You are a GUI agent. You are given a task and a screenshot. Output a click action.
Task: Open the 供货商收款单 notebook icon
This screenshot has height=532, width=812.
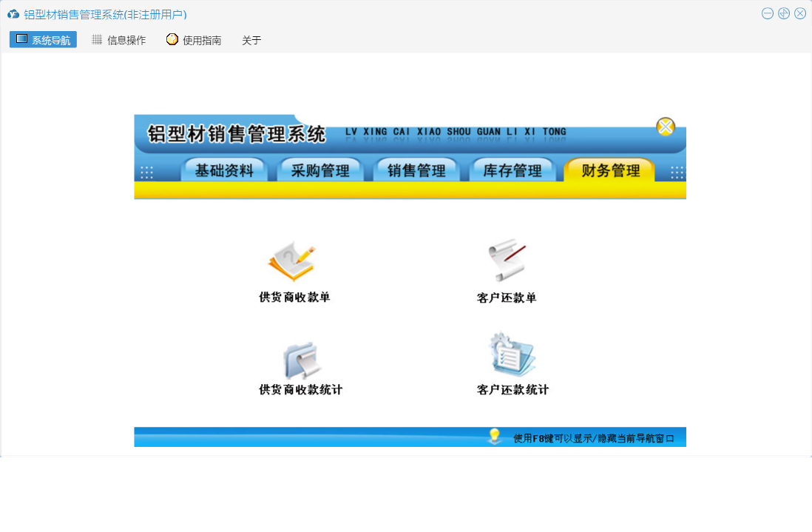click(x=292, y=261)
